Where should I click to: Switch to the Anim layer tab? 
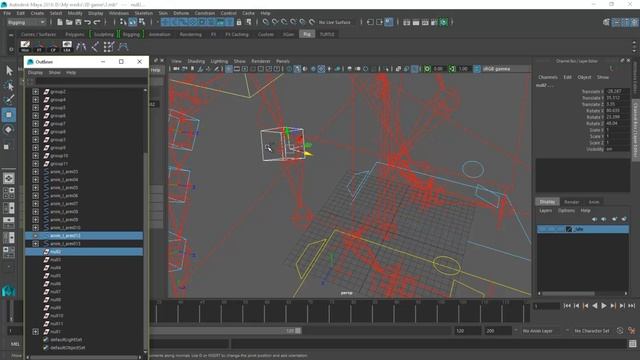pos(594,202)
